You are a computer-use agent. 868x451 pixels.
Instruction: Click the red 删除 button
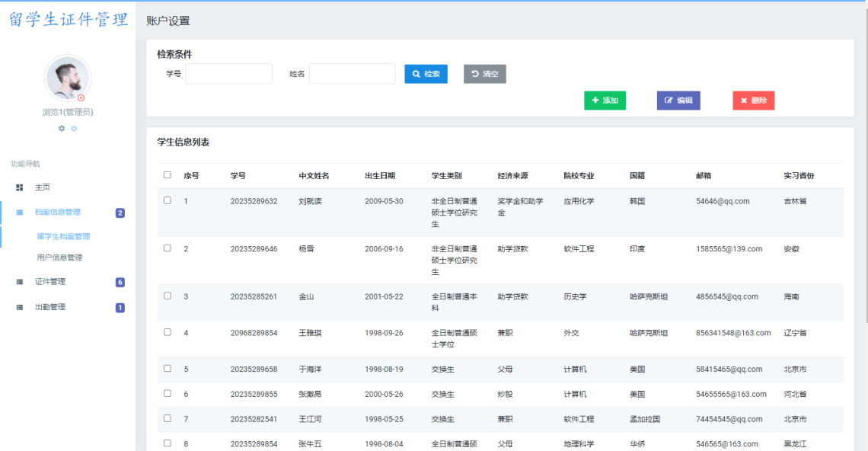753,100
